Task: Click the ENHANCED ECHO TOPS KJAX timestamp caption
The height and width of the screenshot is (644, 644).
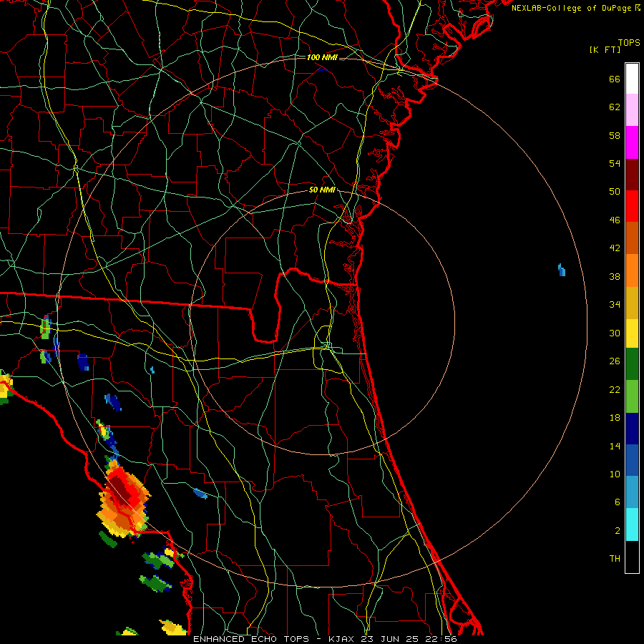Action: coord(325,639)
